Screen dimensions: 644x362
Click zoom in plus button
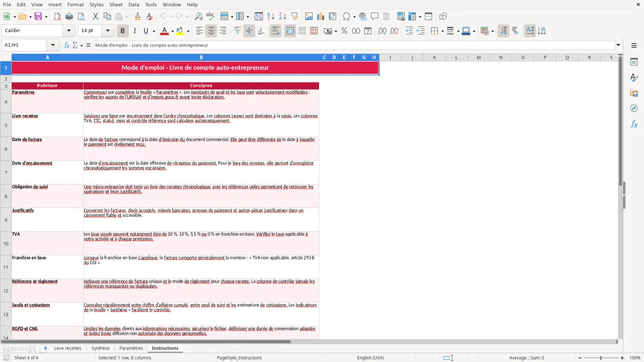coord(623,358)
